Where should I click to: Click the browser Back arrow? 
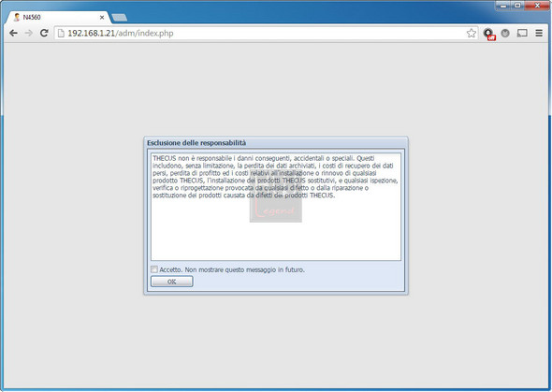[13, 33]
